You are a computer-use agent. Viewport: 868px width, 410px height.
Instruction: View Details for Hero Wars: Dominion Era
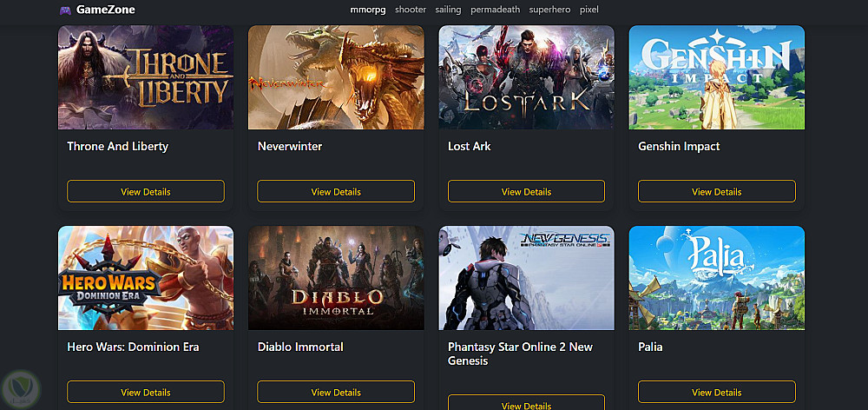(x=146, y=392)
